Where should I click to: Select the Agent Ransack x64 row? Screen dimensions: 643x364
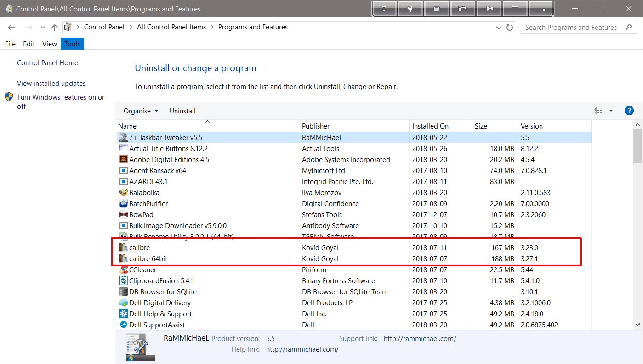(353, 170)
